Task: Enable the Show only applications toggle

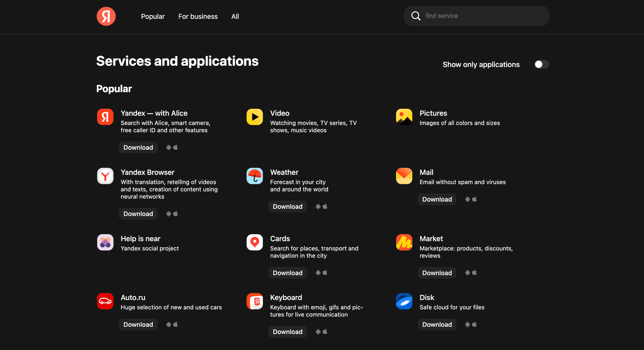Action: point(541,64)
